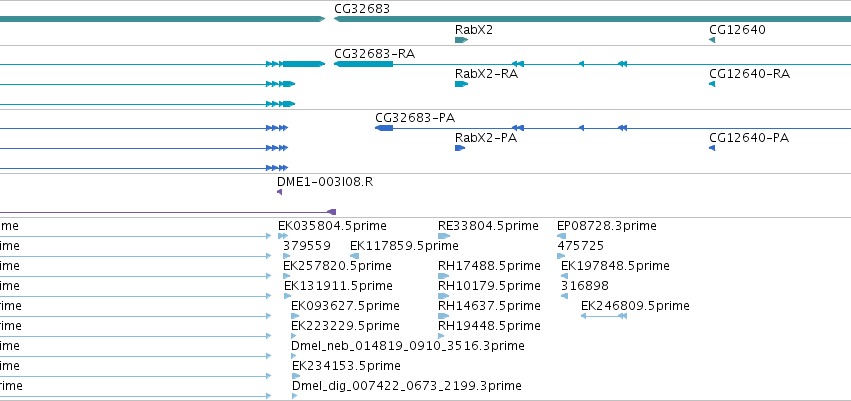Open the EK234153.5prime EST label
Viewport: 851px width, 401px height.
point(346,366)
